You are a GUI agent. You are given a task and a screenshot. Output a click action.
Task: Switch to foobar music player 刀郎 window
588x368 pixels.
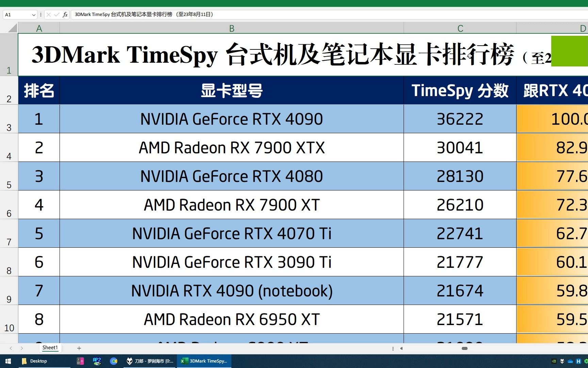[x=150, y=361]
